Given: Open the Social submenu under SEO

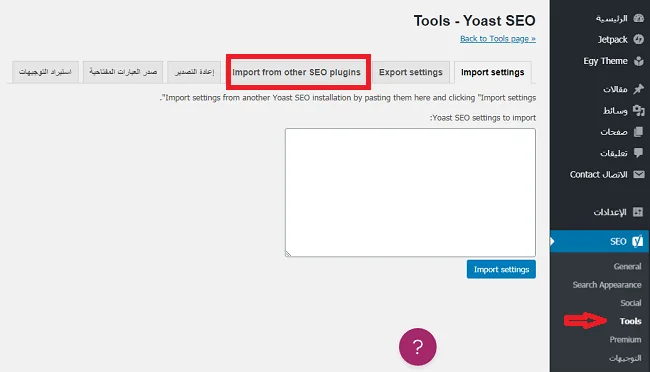Looking at the screenshot, I should point(631,303).
